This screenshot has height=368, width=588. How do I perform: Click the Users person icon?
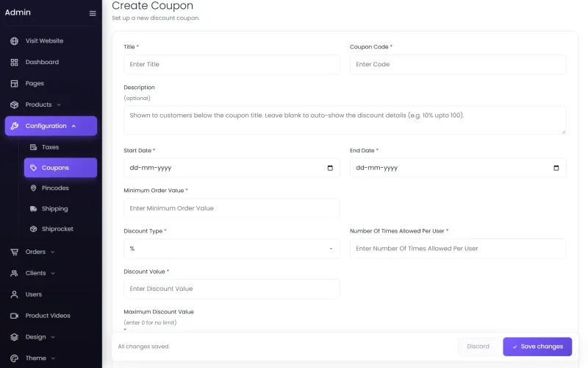tap(14, 294)
